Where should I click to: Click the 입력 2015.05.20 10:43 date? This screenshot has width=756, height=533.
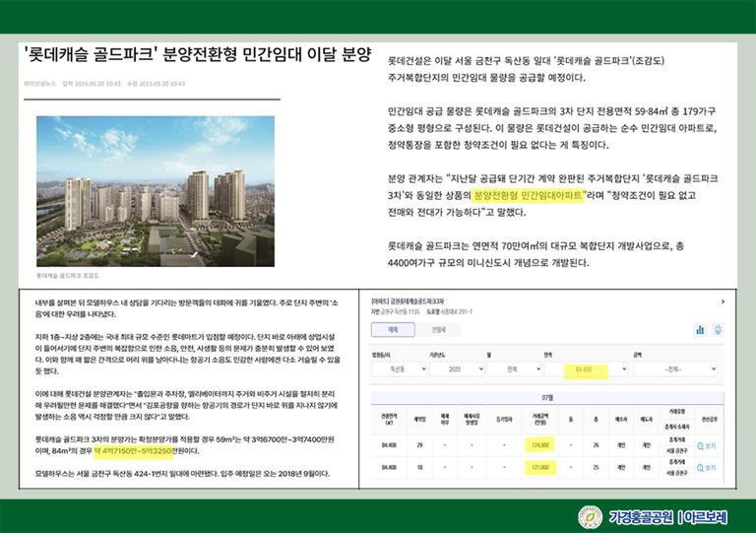click(x=92, y=84)
